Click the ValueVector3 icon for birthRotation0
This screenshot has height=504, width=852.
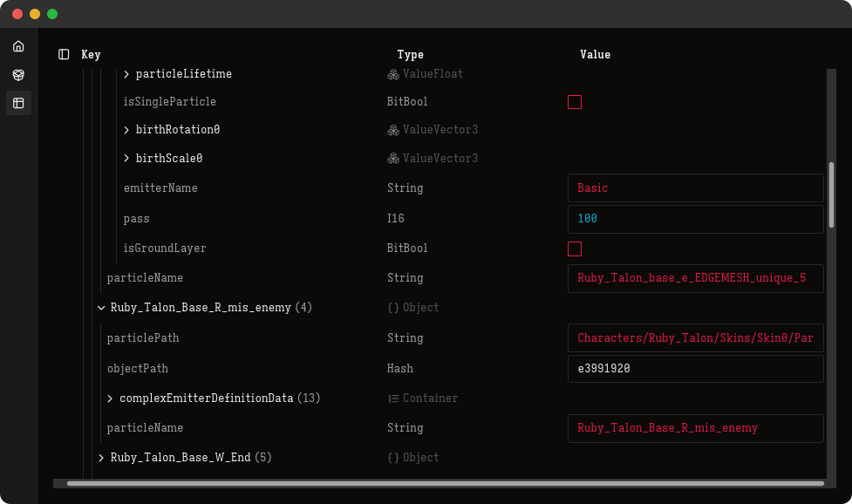pos(393,130)
